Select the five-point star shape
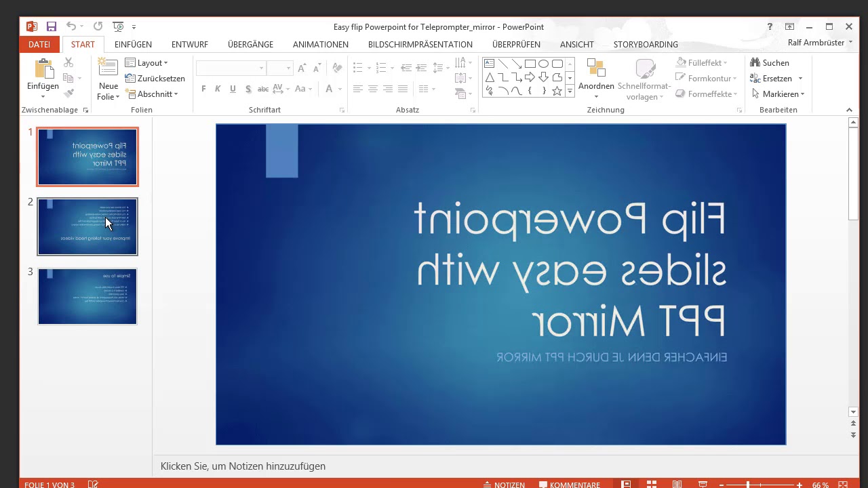 tap(557, 91)
